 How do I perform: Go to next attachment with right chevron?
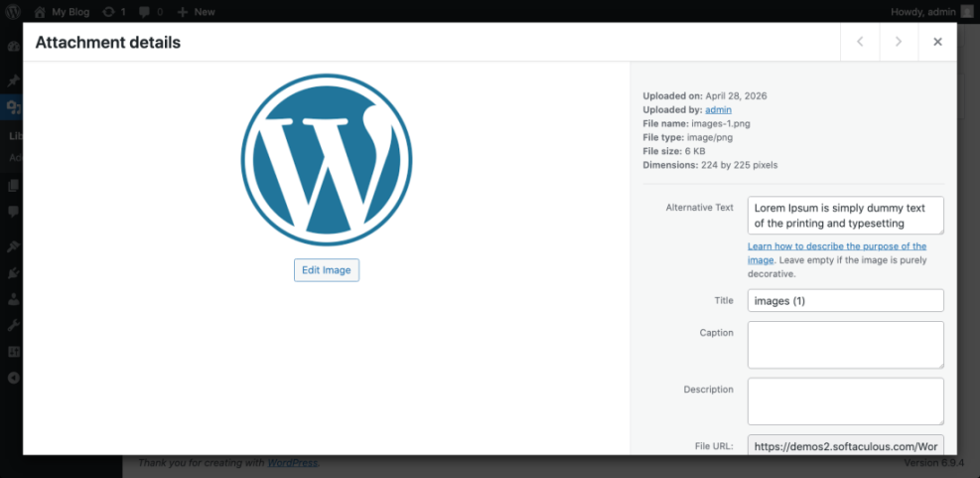(x=899, y=42)
